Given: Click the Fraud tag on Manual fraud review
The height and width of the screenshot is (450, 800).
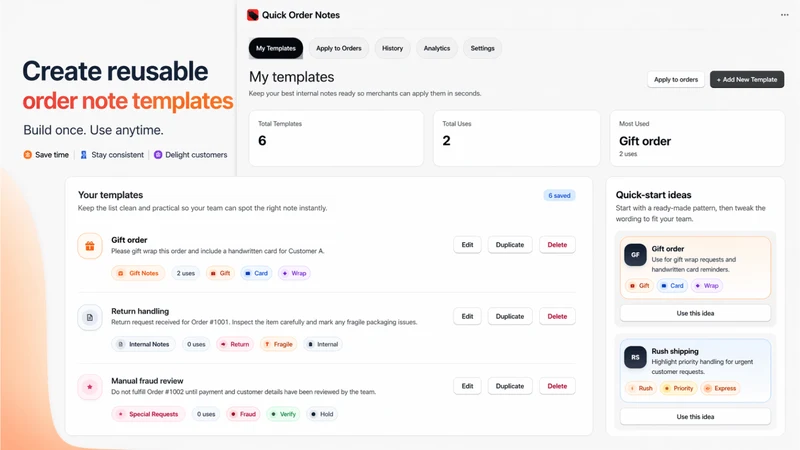Looking at the screenshot, I should tap(243, 414).
